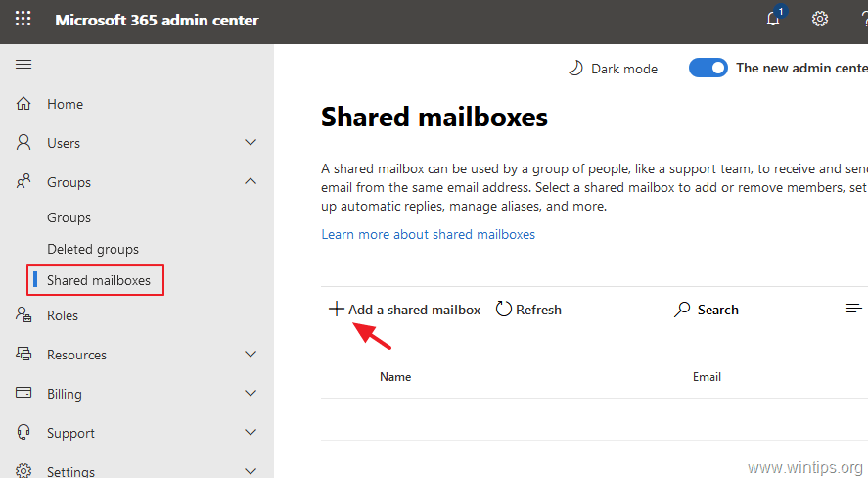
Task: Click the Roles icon in sidebar
Action: coord(23,314)
